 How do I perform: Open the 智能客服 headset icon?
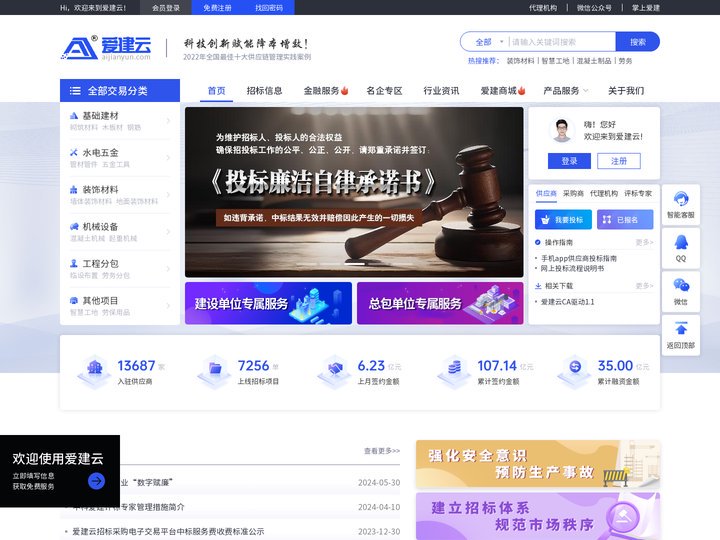click(x=681, y=199)
